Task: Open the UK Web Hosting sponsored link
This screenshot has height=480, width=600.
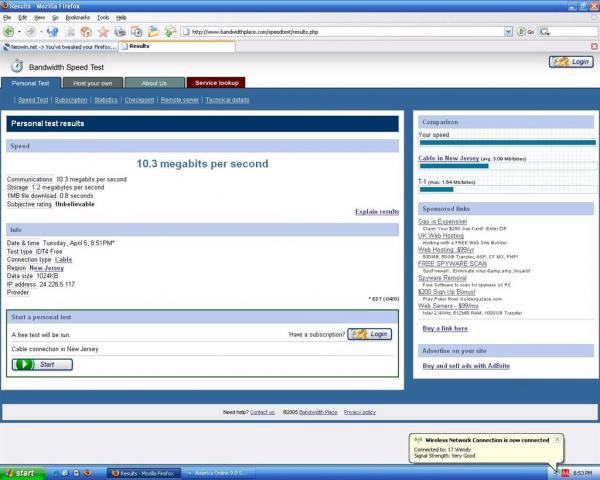Action: click(440, 236)
